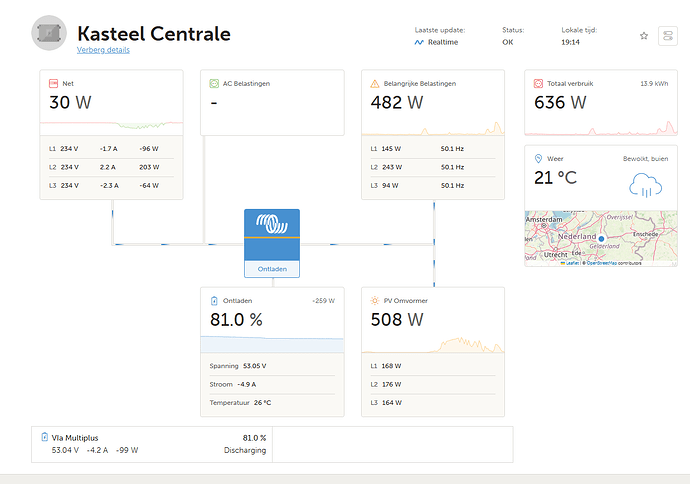The height and width of the screenshot is (484, 690).
Task: Open the Totaal verbruik graph
Action: click(601, 127)
